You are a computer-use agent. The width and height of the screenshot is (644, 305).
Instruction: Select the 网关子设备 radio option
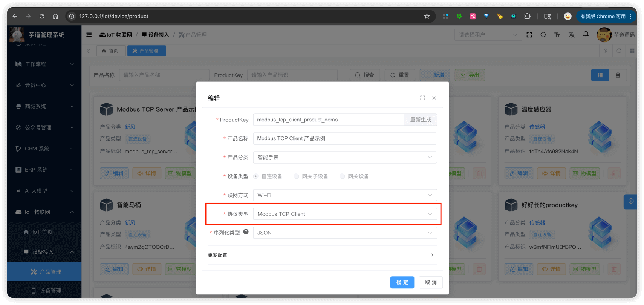tap(297, 176)
